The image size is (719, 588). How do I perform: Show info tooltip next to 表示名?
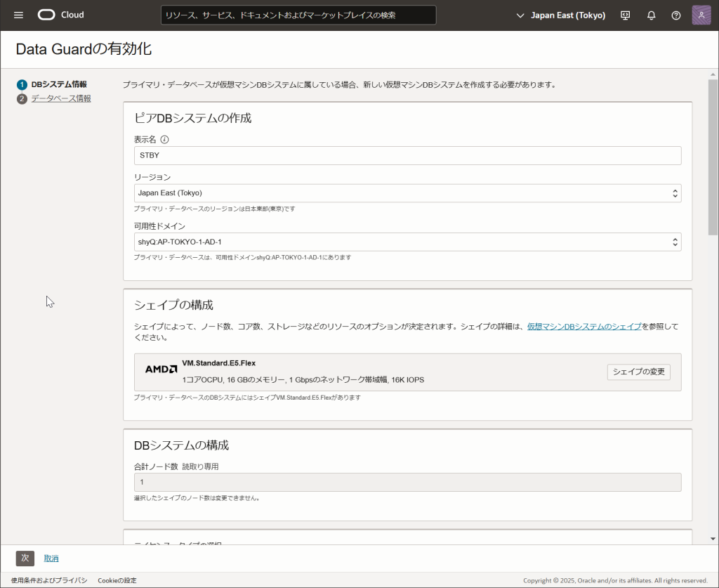point(164,139)
